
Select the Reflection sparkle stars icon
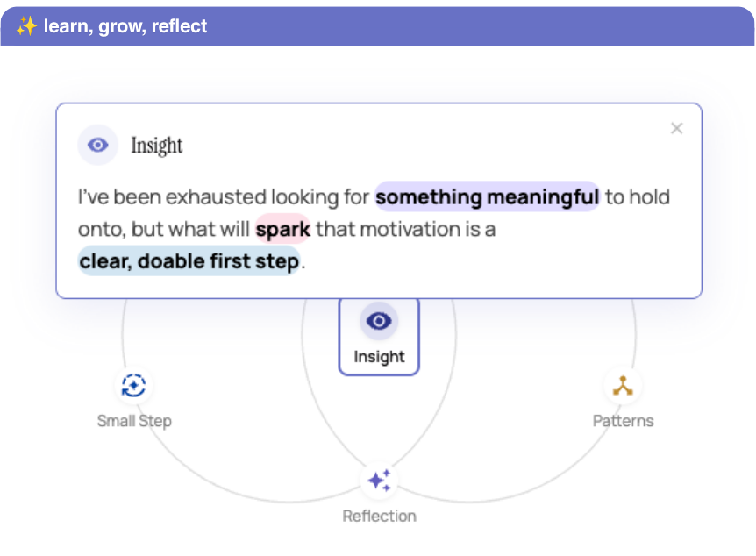coord(379,481)
